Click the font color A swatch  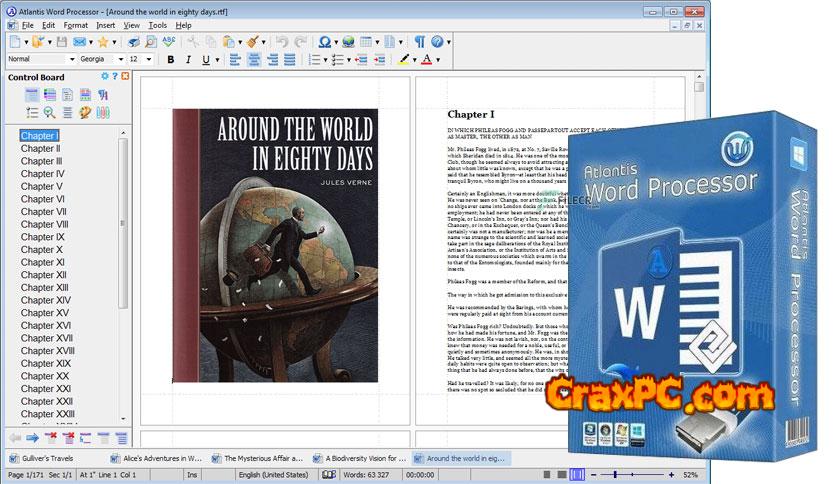427,60
